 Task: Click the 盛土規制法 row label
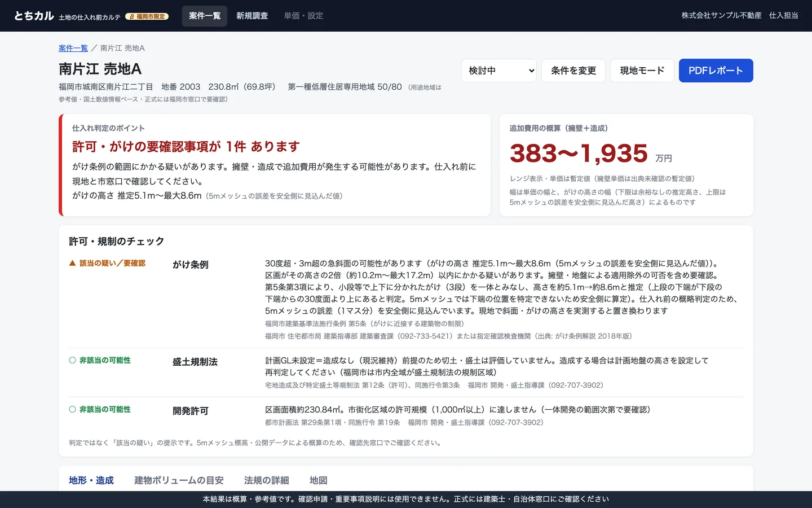pyautogui.click(x=195, y=362)
